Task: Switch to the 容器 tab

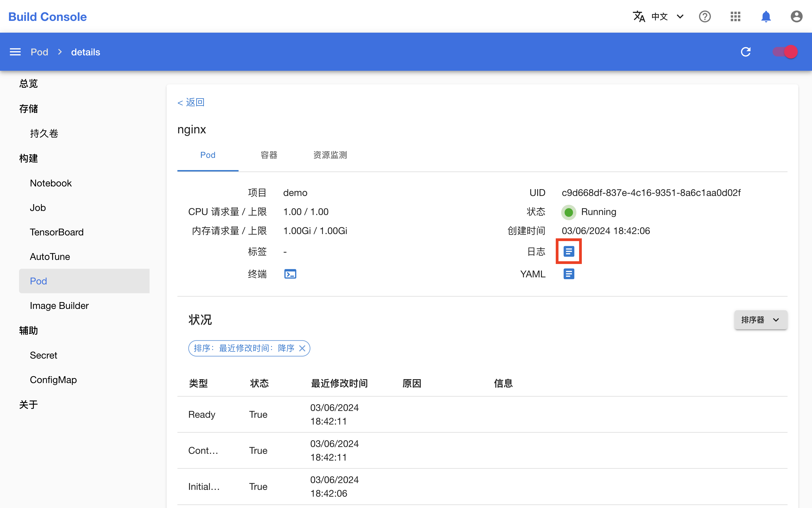Action: [x=269, y=155]
